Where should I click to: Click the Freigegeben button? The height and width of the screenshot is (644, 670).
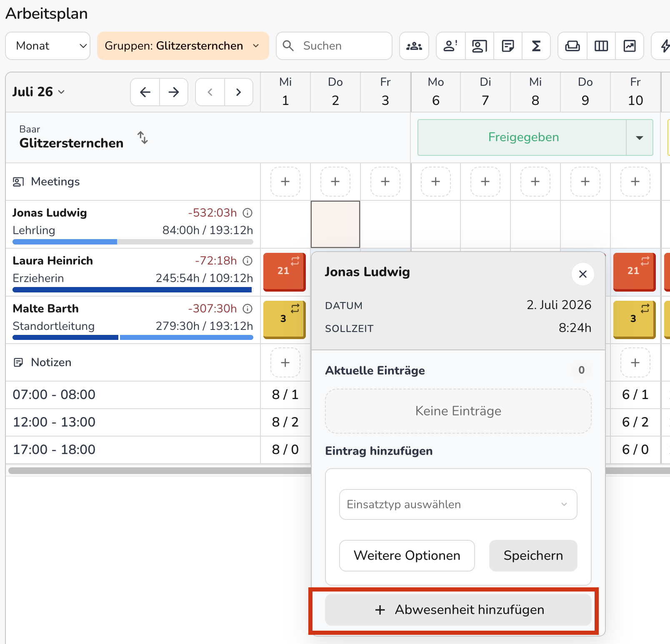522,137
